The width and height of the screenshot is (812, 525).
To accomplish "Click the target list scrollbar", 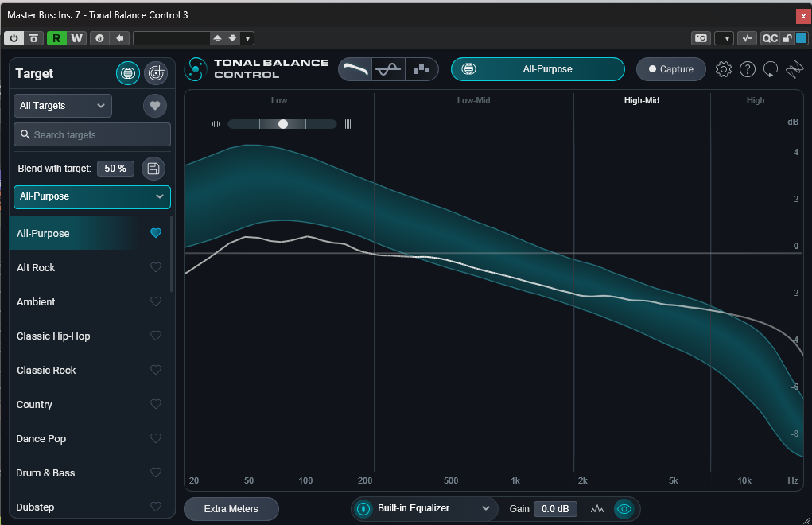I will tap(172, 255).
